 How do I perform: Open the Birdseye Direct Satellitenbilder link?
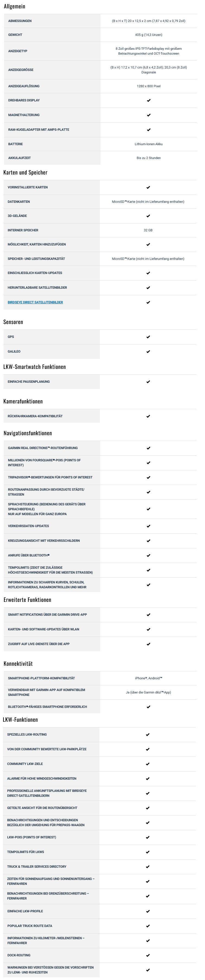(x=35, y=302)
